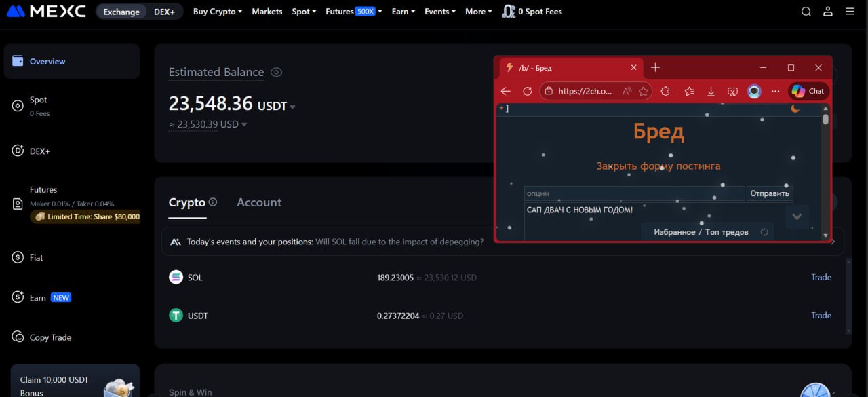Click the Spot sidebar icon
The image size is (868, 397).
(18, 106)
